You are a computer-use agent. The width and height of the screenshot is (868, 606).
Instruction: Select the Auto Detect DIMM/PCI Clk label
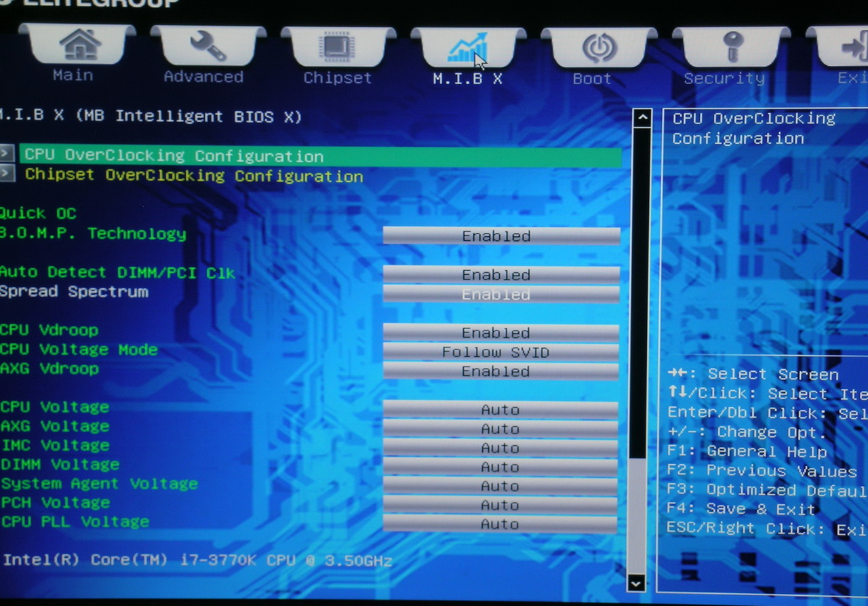(x=117, y=273)
